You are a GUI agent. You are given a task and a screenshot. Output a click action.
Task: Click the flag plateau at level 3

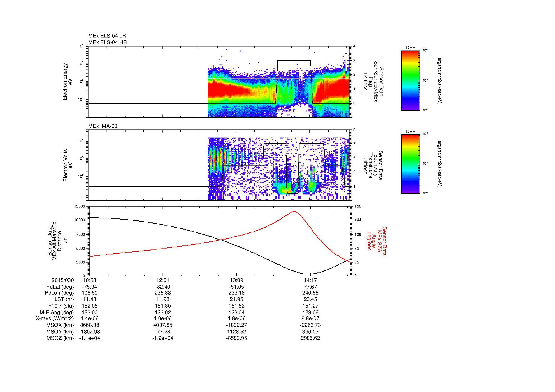[x=294, y=61]
